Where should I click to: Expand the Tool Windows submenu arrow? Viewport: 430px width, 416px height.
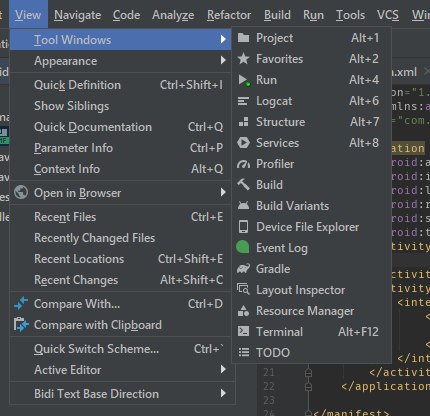pos(223,39)
